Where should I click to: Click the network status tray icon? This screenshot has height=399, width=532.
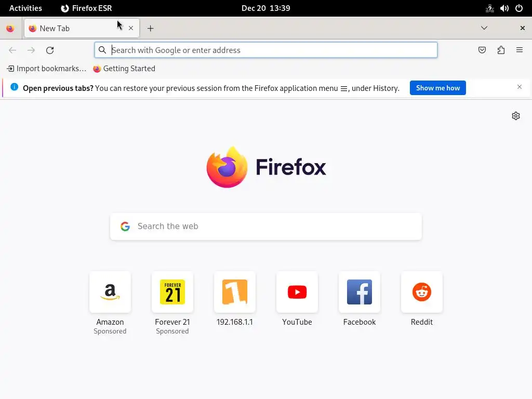[489, 8]
